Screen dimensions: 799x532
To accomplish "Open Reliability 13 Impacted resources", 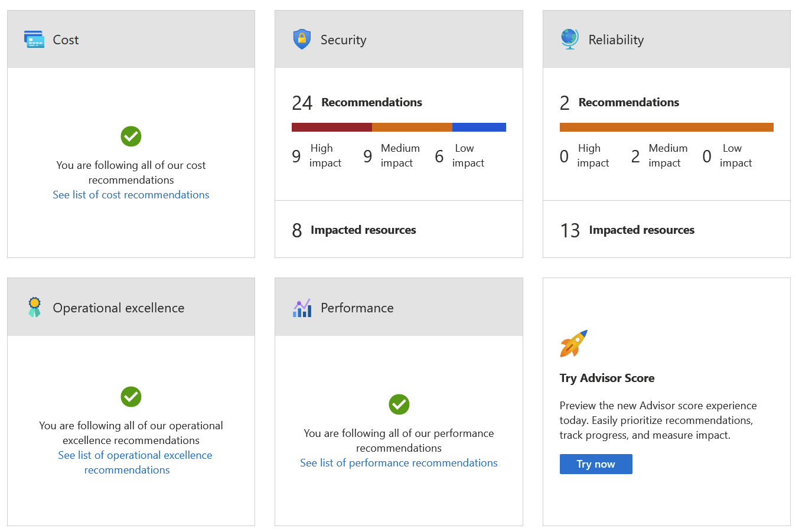I will (627, 230).
